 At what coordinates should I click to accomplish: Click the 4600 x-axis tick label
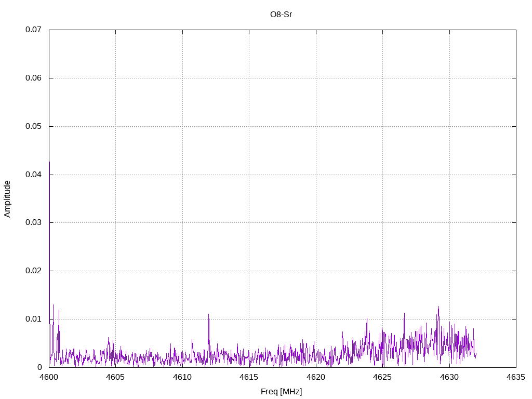tap(49, 377)
